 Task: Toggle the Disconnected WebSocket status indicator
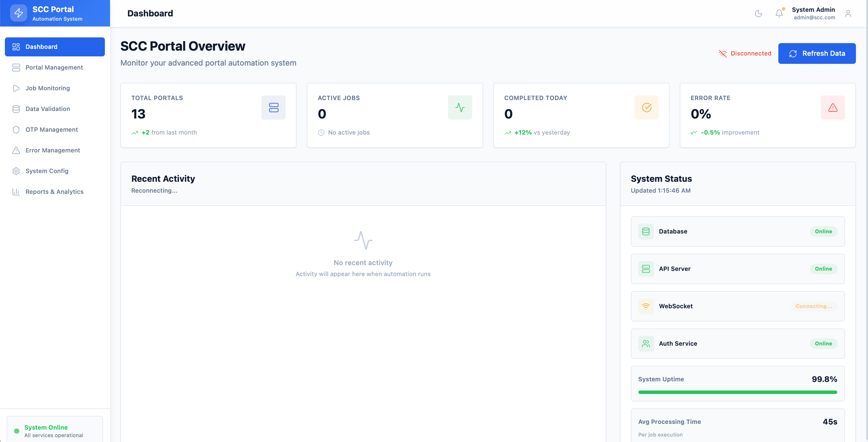coord(745,53)
